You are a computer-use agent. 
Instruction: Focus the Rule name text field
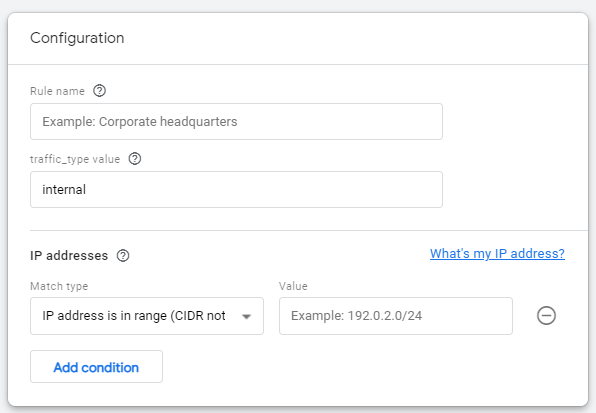tap(236, 122)
